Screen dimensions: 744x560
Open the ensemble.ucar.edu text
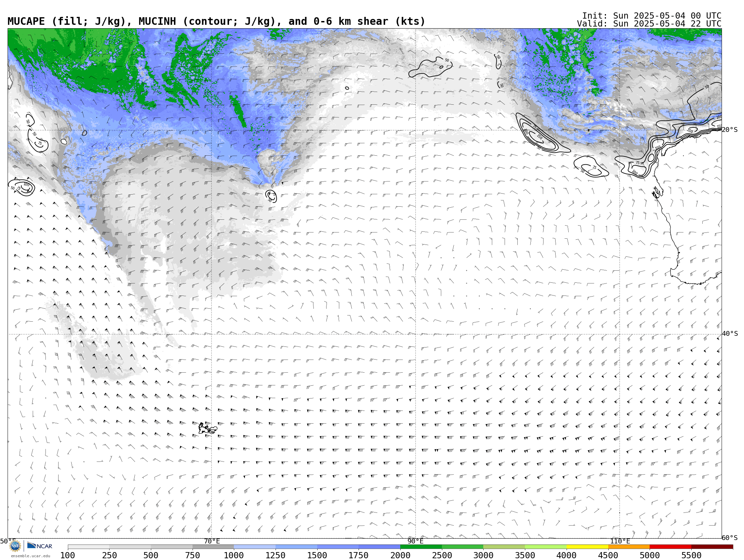pyautogui.click(x=30, y=556)
